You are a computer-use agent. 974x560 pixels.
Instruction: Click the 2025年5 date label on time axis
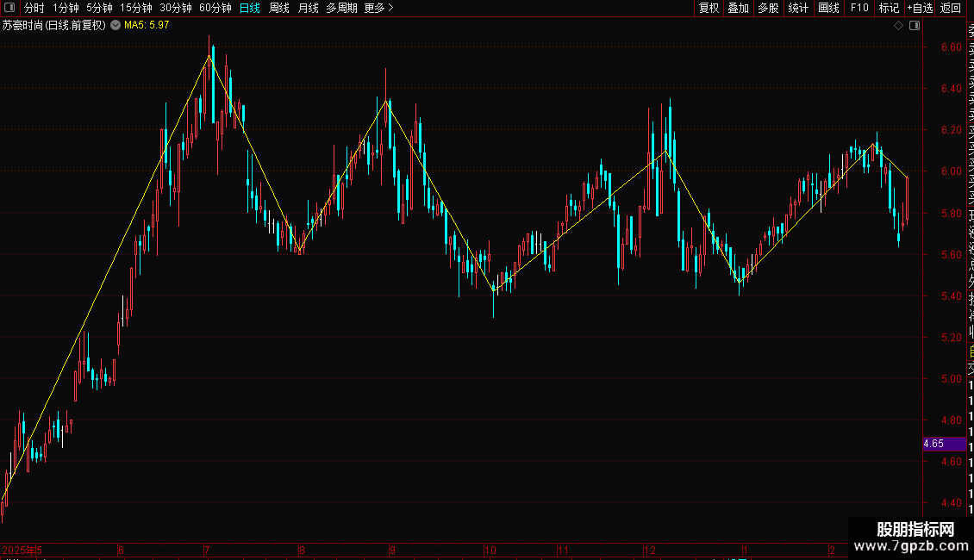[x=22, y=550]
